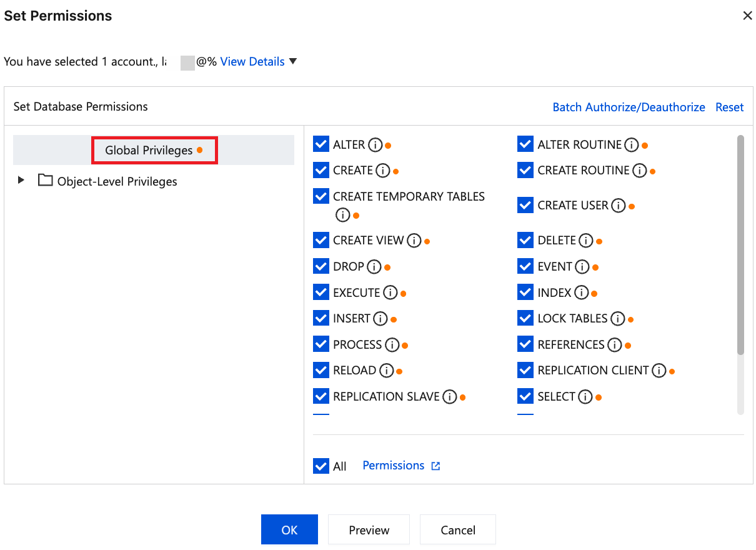The width and height of the screenshot is (756, 550).
Task: Select Global Privileges in the tree
Action: coord(149,151)
